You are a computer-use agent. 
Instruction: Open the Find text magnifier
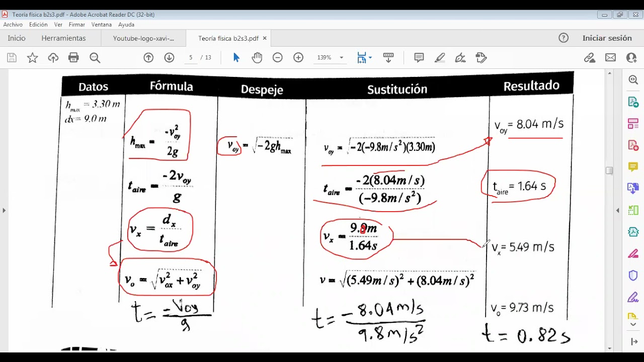(95, 58)
